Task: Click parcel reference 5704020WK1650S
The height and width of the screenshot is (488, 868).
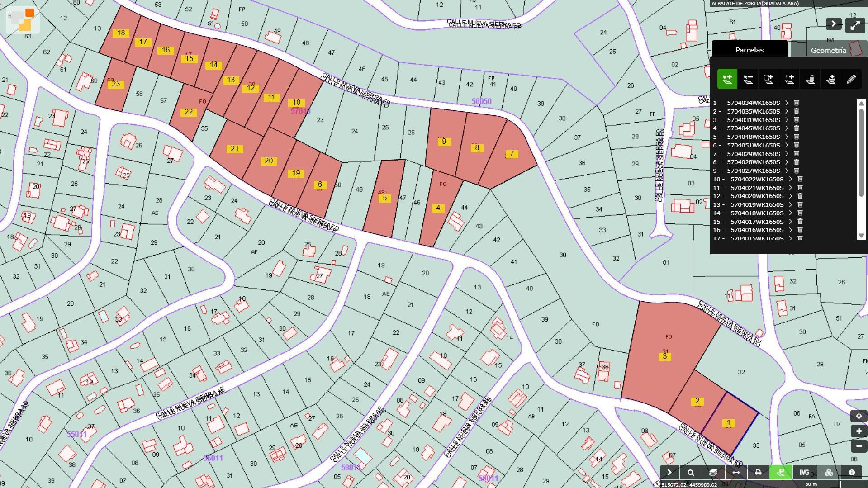Action: [757, 196]
